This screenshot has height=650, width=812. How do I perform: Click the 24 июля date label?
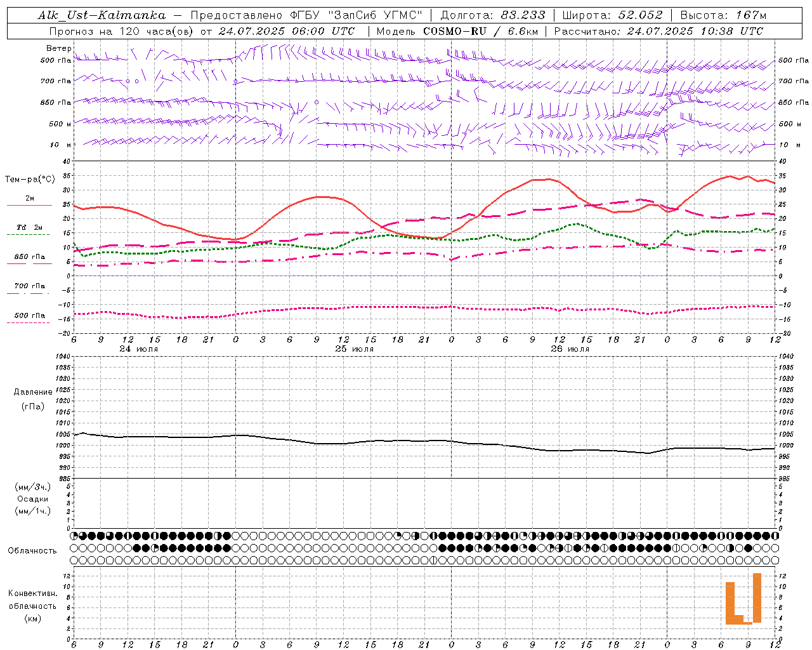pyautogui.click(x=139, y=349)
